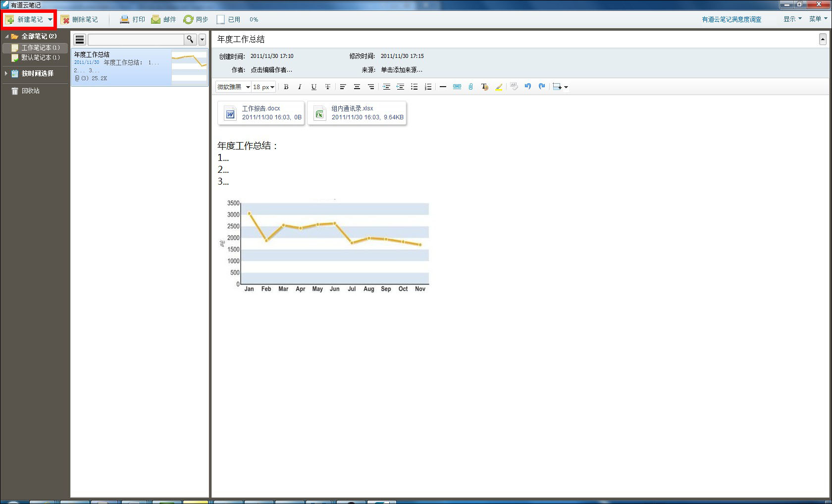The height and width of the screenshot is (504, 832).
Task: Select the yellow highlight tool
Action: 499,87
